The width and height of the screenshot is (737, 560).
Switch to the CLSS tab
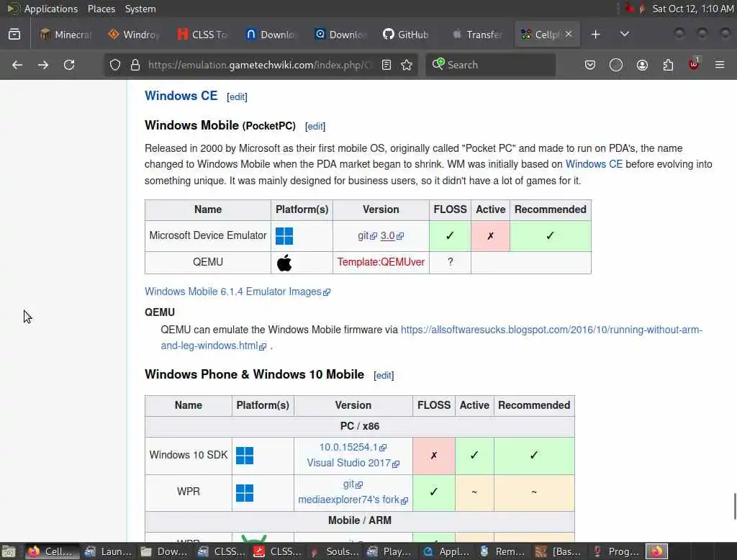(x=202, y=35)
